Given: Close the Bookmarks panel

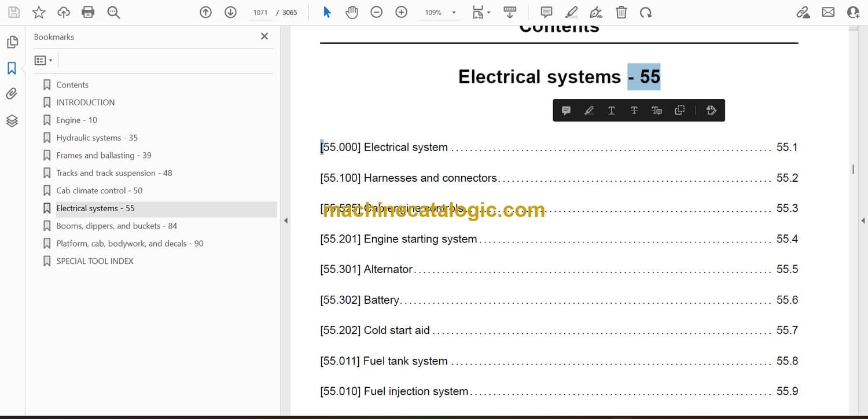Looking at the screenshot, I should point(264,36).
